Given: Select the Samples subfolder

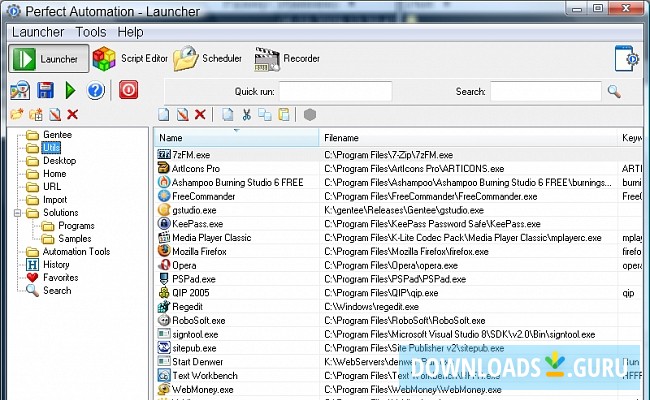Looking at the screenshot, I should point(75,239).
